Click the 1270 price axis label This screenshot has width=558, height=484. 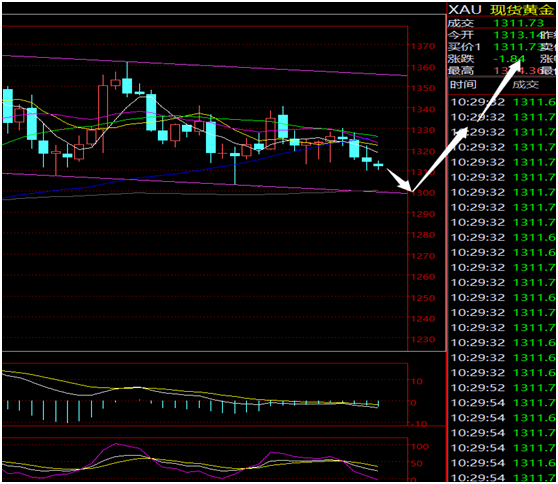point(423,256)
